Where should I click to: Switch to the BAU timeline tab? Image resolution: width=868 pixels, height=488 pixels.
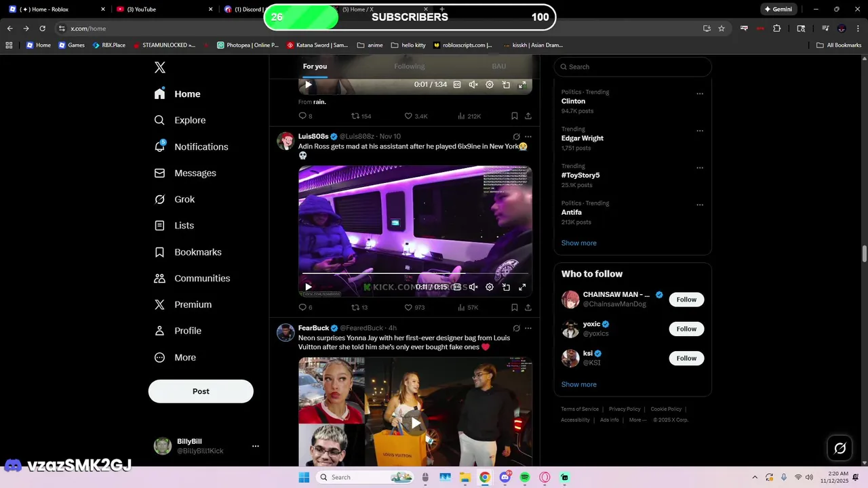click(499, 66)
